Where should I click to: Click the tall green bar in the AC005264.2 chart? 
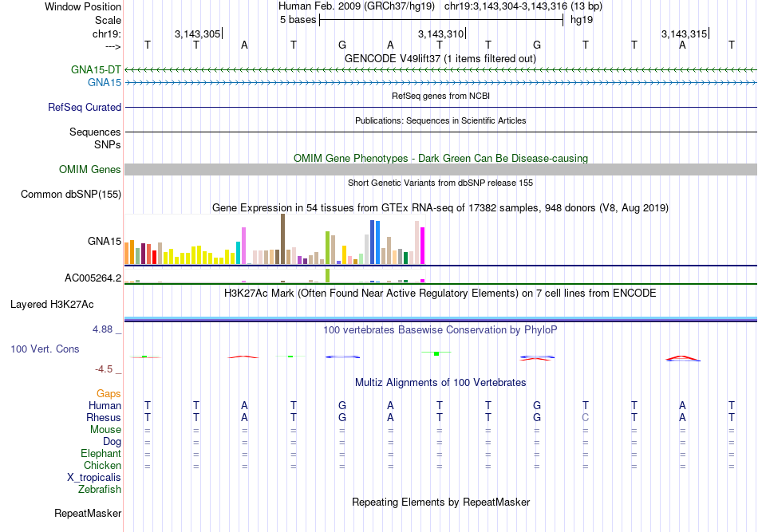point(328,275)
